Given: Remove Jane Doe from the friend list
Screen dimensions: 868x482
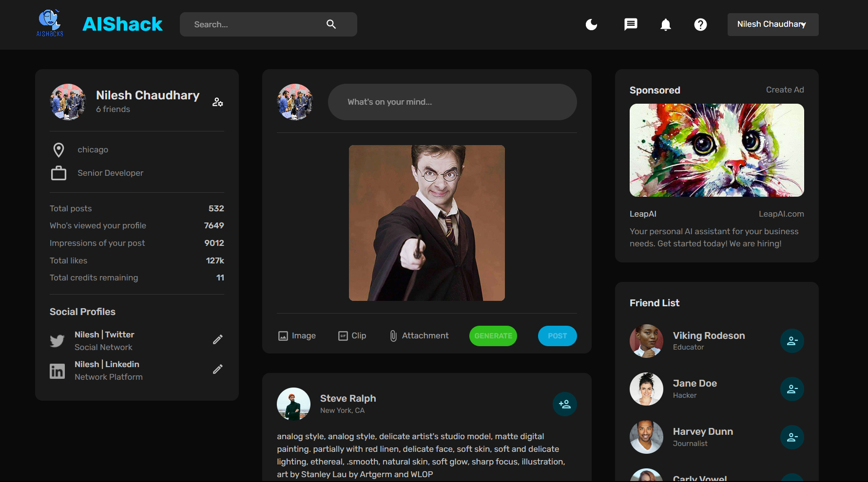Looking at the screenshot, I should [792, 389].
